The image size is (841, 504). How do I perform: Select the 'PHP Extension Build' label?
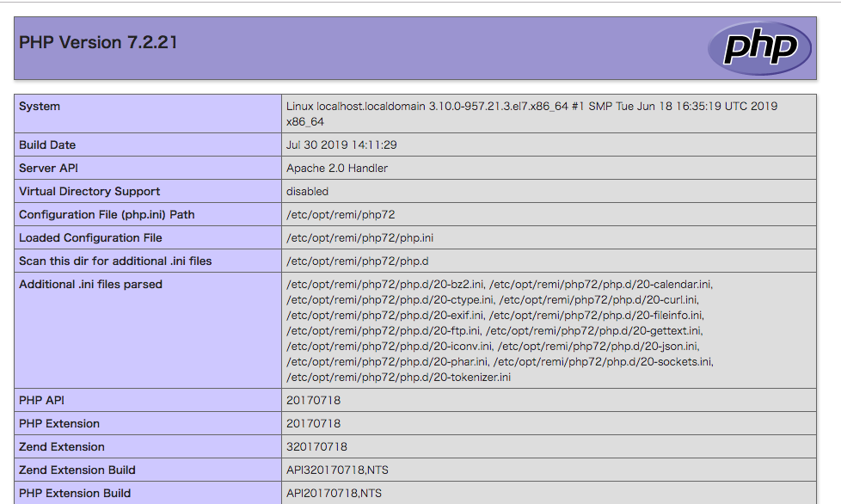click(75, 494)
